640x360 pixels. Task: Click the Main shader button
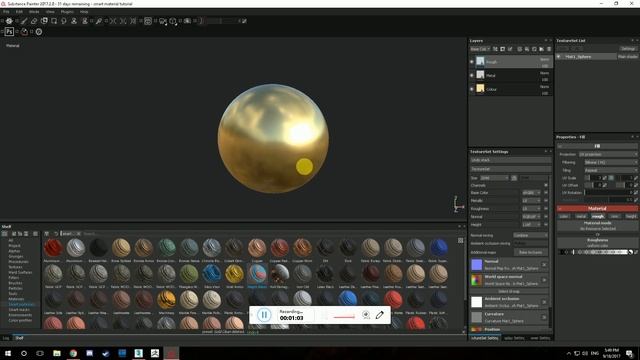627,57
